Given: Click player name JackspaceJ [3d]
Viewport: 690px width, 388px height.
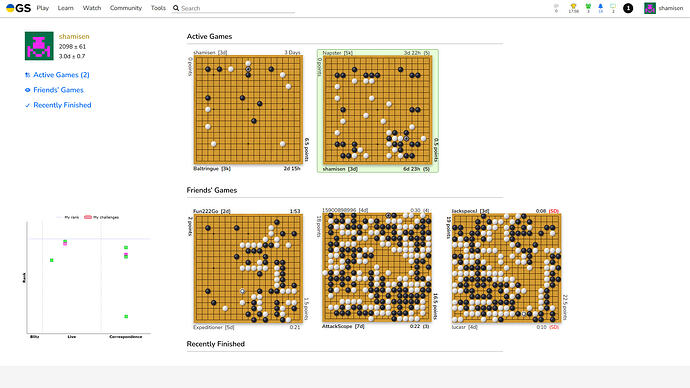Looking at the screenshot, I should (x=470, y=211).
